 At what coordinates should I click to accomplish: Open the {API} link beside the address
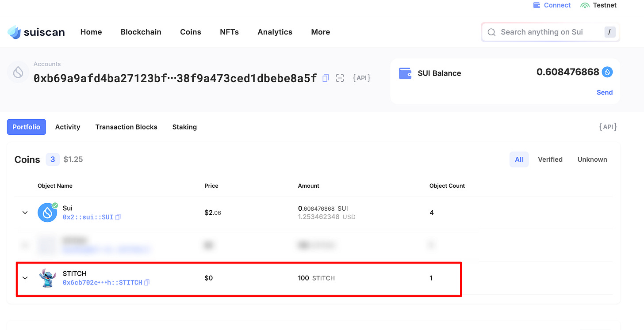(361, 78)
